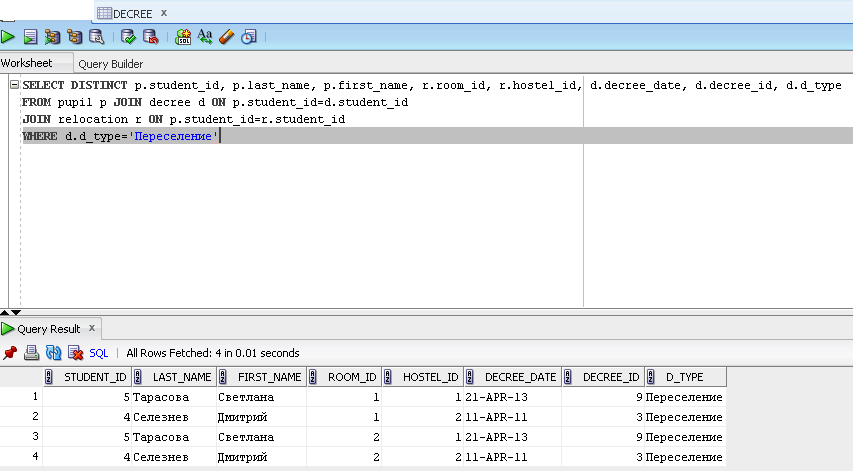Open sort icon of the HOSTEL_ID column
The width and height of the screenshot is (853, 471).
pos(388,377)
